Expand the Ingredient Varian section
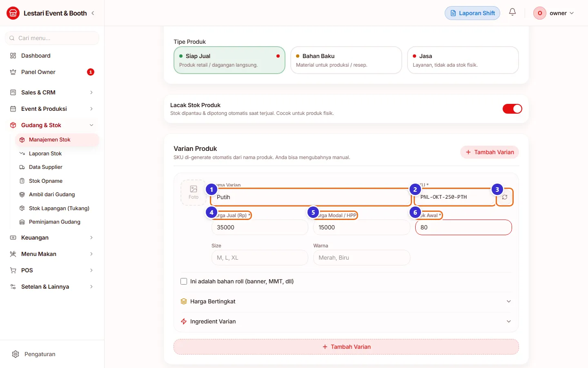The width and height of the screenshot is (588, 368). coord(346,321)
